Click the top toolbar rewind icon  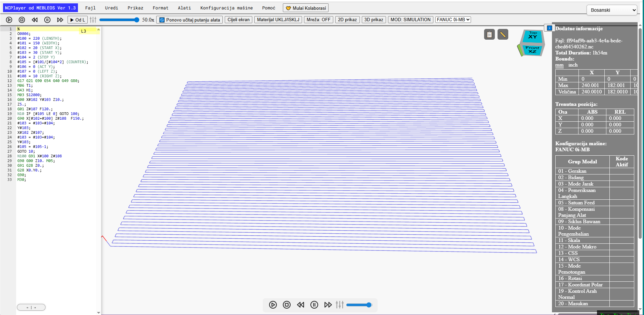pyautogui.click(x=35, y=20)
